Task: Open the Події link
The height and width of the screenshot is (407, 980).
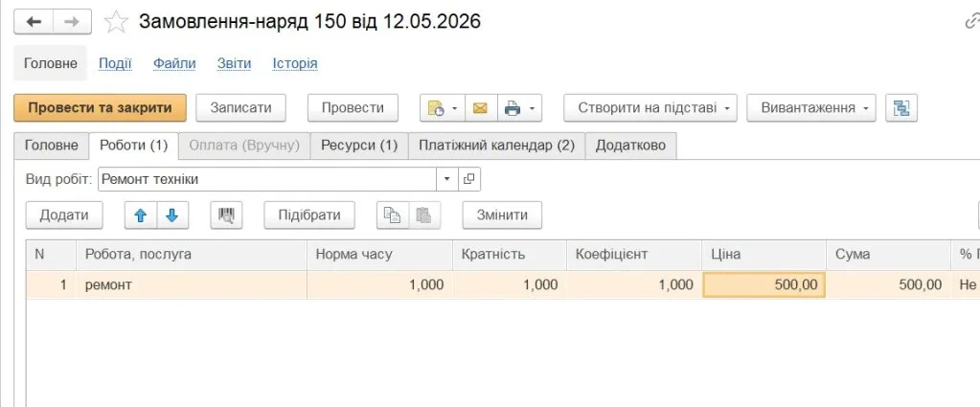Action: tap(115, 63)
